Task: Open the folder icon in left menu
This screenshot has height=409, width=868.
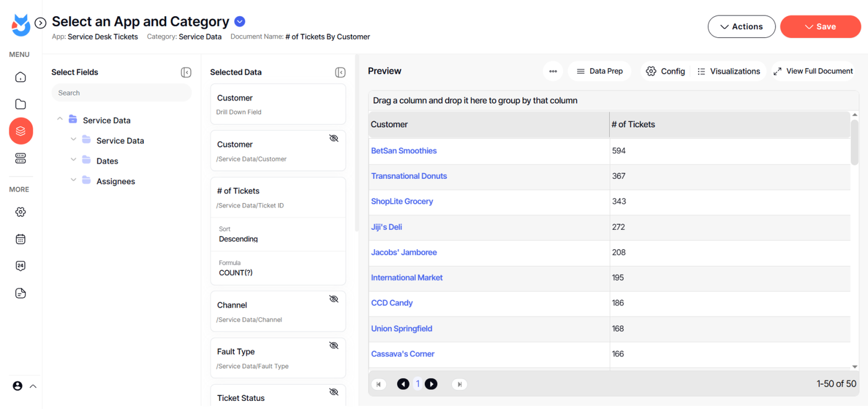Action: pos(20,104)
